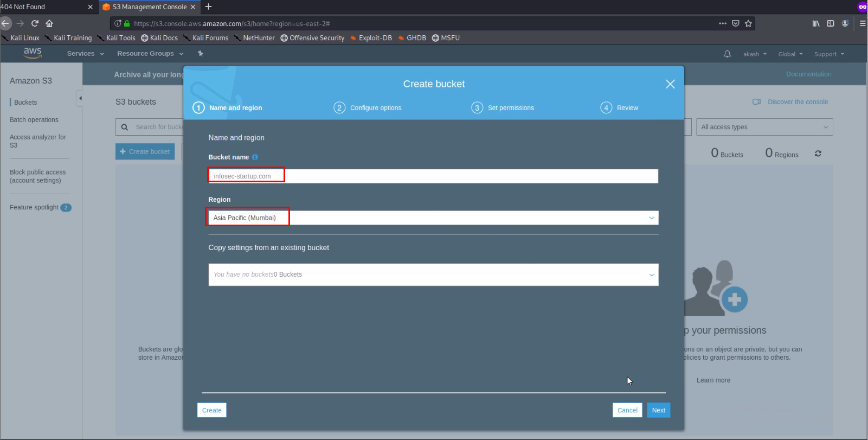Screen dimensions: 868x440
Task: Expand the akash account menu
Action: point(755,54)
